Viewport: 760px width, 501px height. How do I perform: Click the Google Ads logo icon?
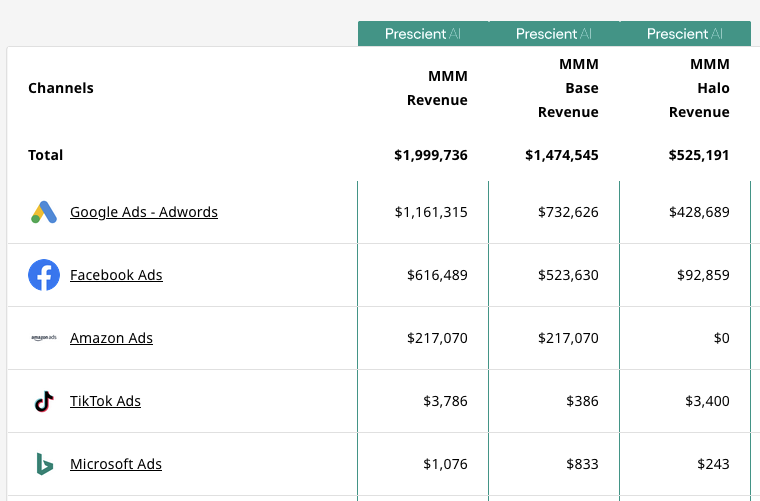pyautogui.click(x=44, y=212)
